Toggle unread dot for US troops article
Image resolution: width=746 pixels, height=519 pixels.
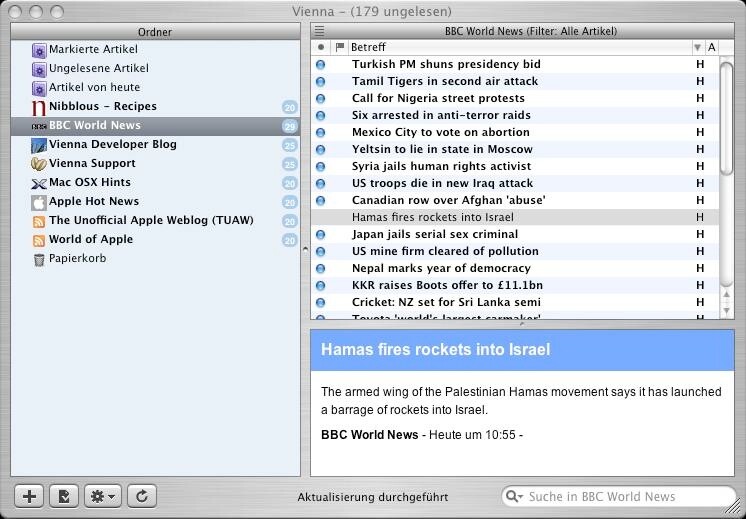point(321,183)
